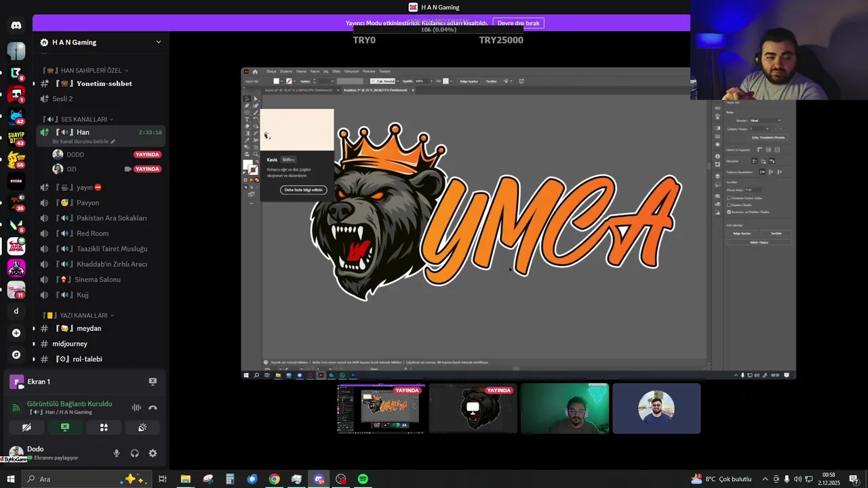Open the Birimler units dropdown
Screen dimensions: 868x488
click(765, 121)
